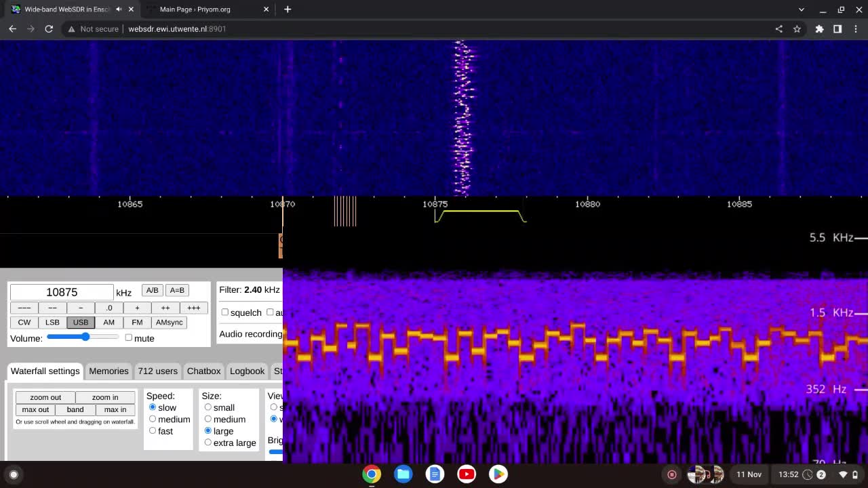Image resolution: width=868 pixels, height=488 pixels.
Task: Go forward to next page
Action: click(x=31, y=29)
